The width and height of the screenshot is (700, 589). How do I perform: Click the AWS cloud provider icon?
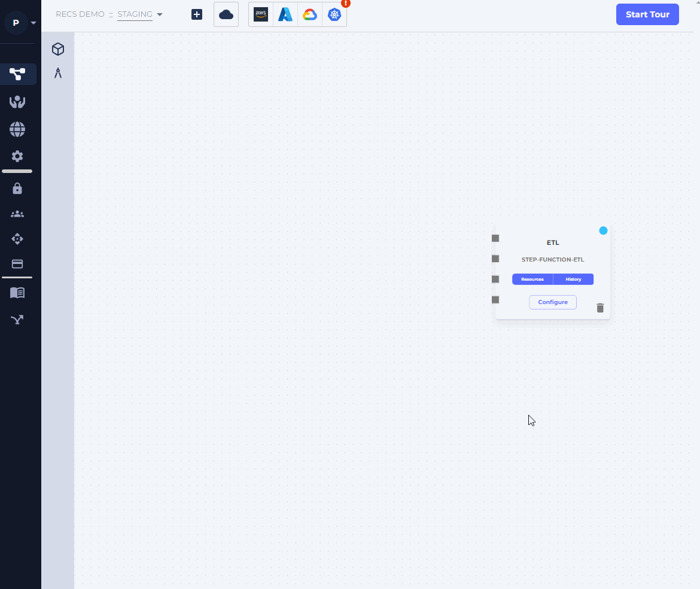pyautogui.click(x=261, y=15)
